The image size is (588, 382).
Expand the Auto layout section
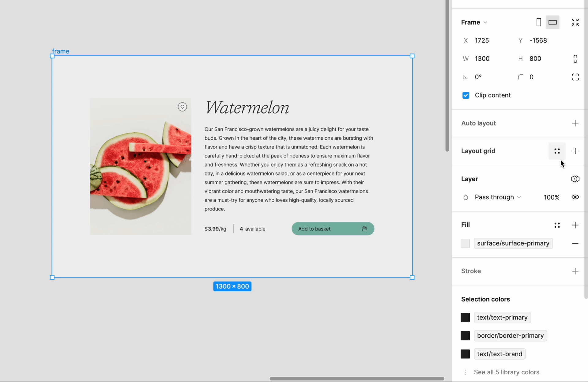[x=575, y=123]
